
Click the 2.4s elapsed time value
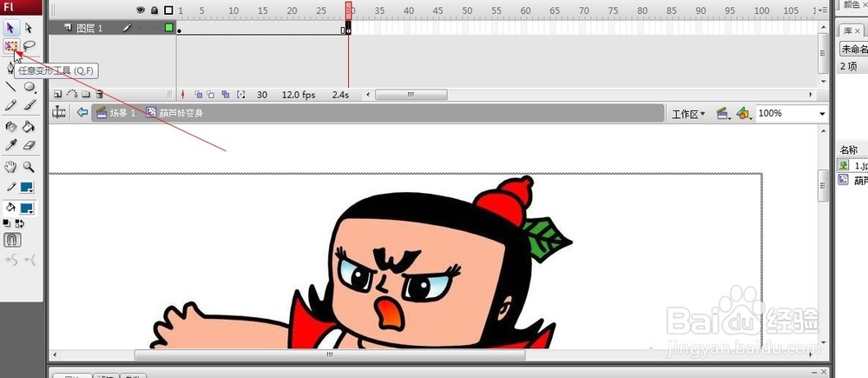pyautogui.click(x=340, y=95)
